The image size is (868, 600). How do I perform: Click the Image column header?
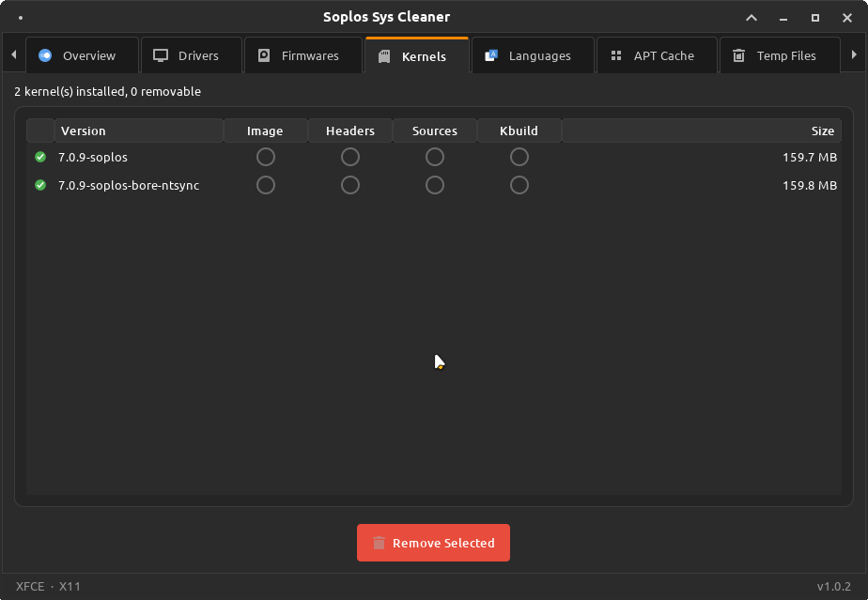click(266, 131)
